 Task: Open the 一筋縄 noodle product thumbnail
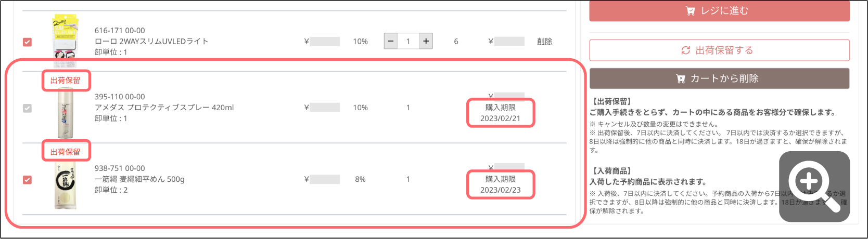coord(65,183)
